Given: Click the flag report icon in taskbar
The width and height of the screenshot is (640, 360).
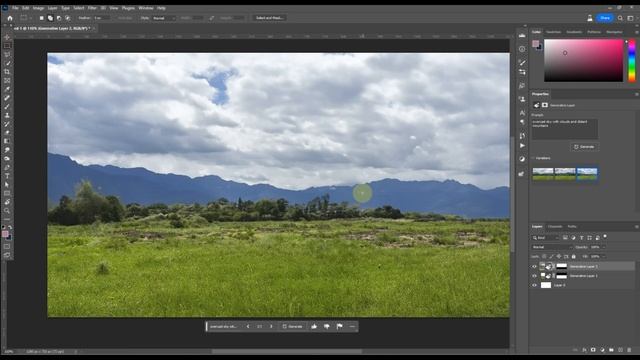Looking at the screenshot, I should [339, 327].
